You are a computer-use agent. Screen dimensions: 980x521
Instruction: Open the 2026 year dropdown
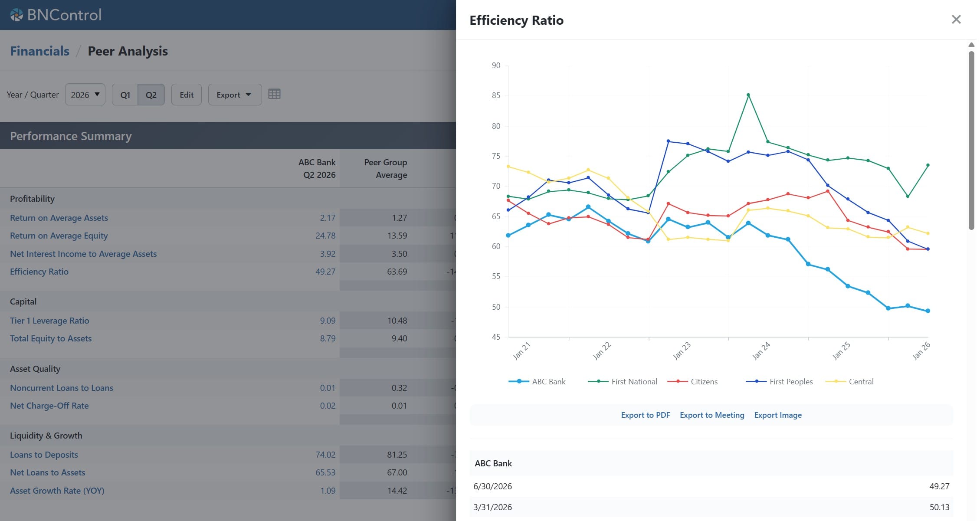[85, 95]
